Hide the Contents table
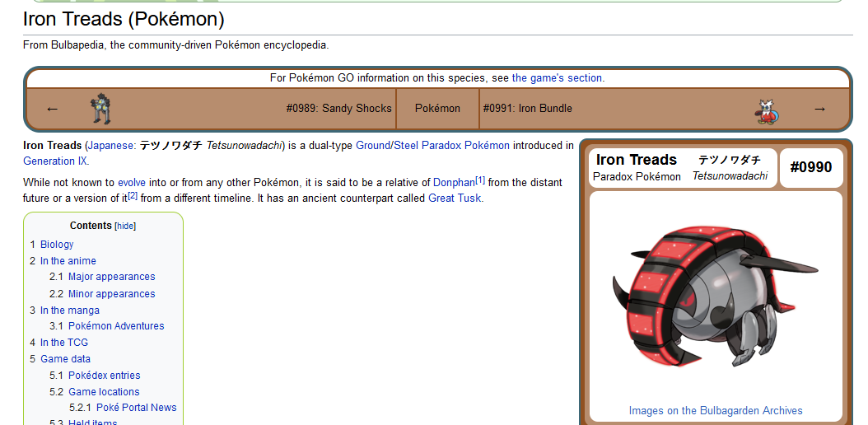868x425 pixels. point(125,226)
